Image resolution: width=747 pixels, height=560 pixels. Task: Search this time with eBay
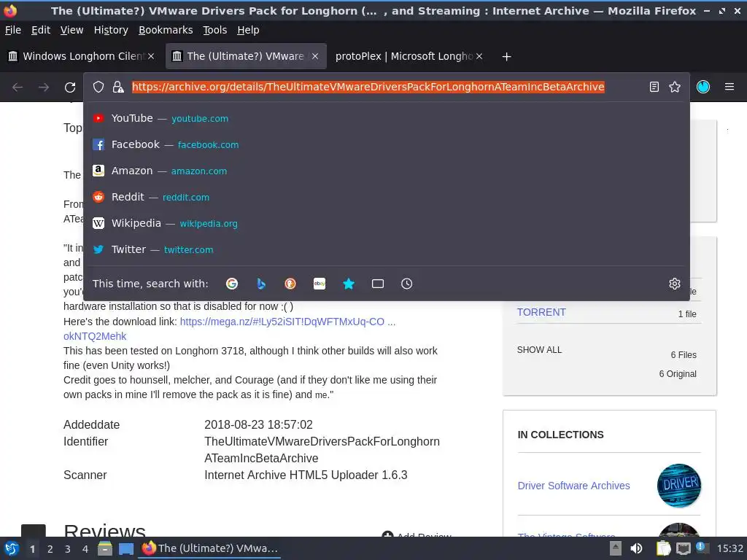coord(320,284)
